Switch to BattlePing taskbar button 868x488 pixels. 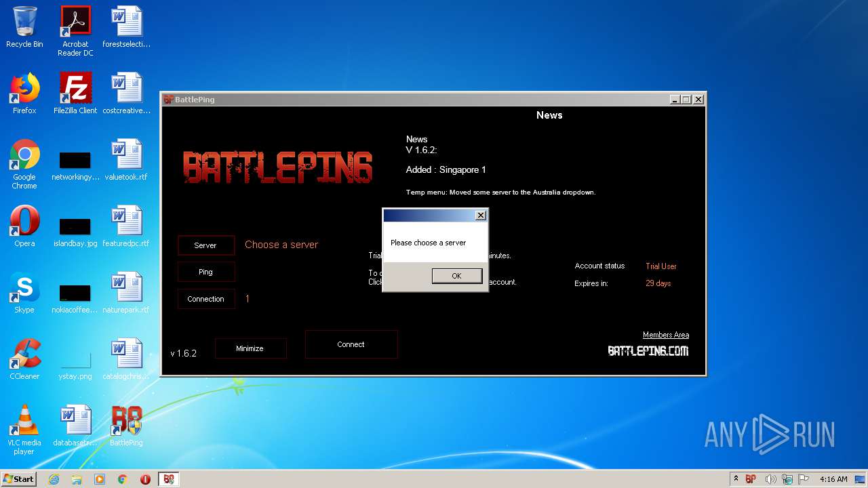click(x=168, y=479)
